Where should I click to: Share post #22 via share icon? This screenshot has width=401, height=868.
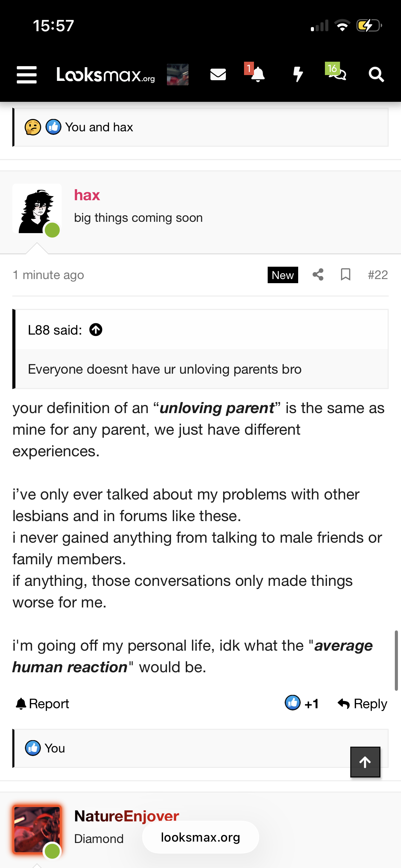tap(318, 275)
